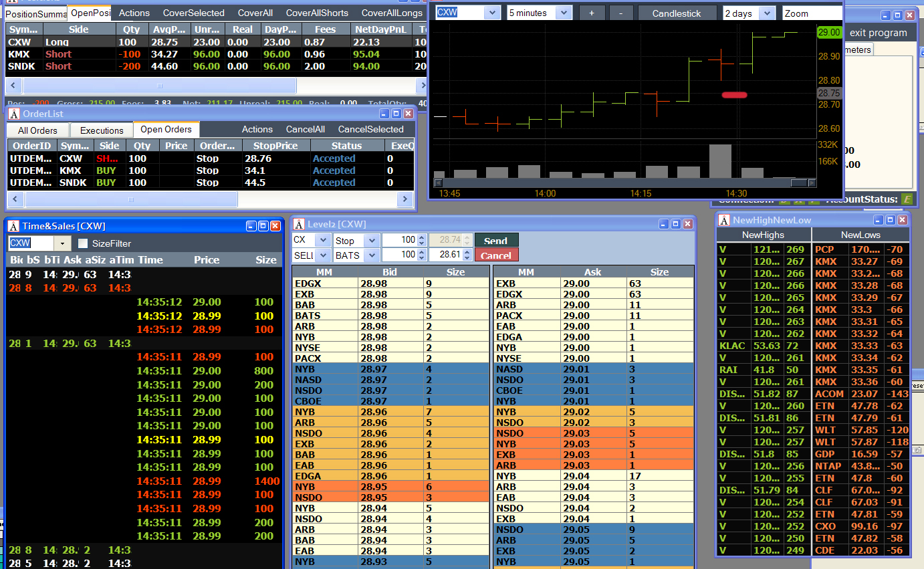Open the Stop order type dropdown
Image resolution: width=924 pixels, height=569 pixels.
tap(371, 241)
